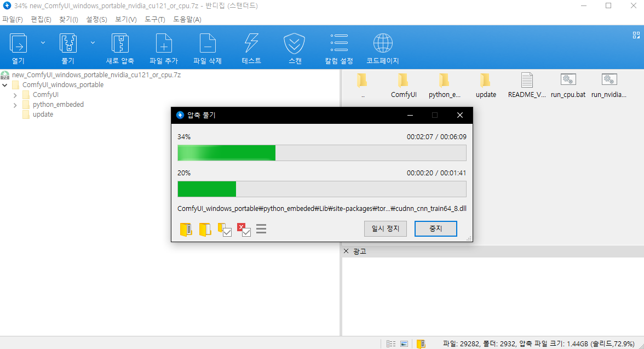Select the run_nvidia... batch file
The height and width of the screenshot is (349, 644).
pyautogui.click(x=609, y=85)
